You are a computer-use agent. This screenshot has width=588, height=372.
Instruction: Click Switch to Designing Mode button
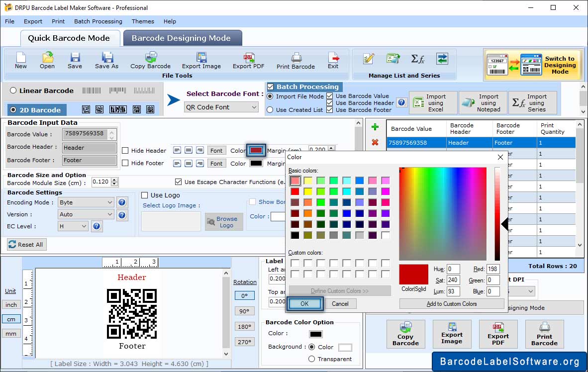532,65
